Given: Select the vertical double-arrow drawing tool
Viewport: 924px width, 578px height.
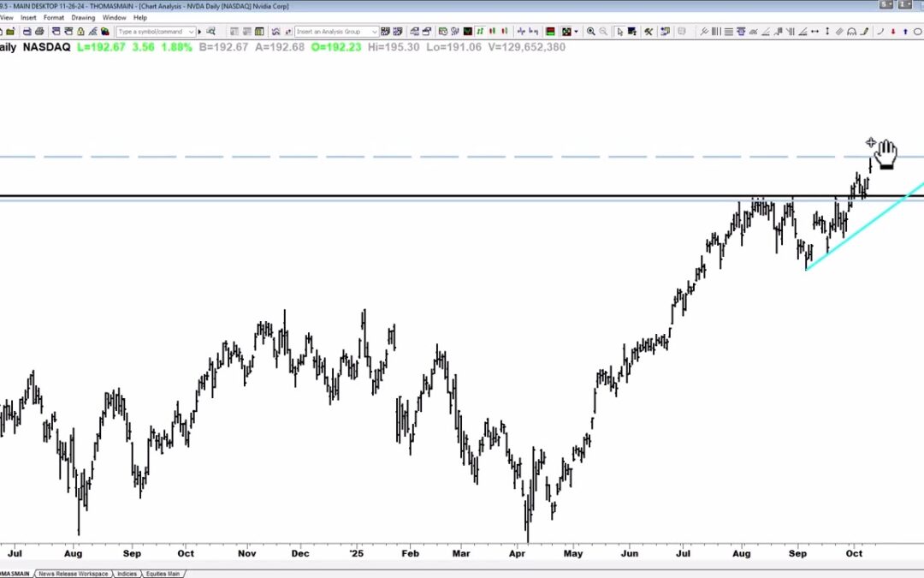Looking at the screenshot, I should (x=827, y=32).
